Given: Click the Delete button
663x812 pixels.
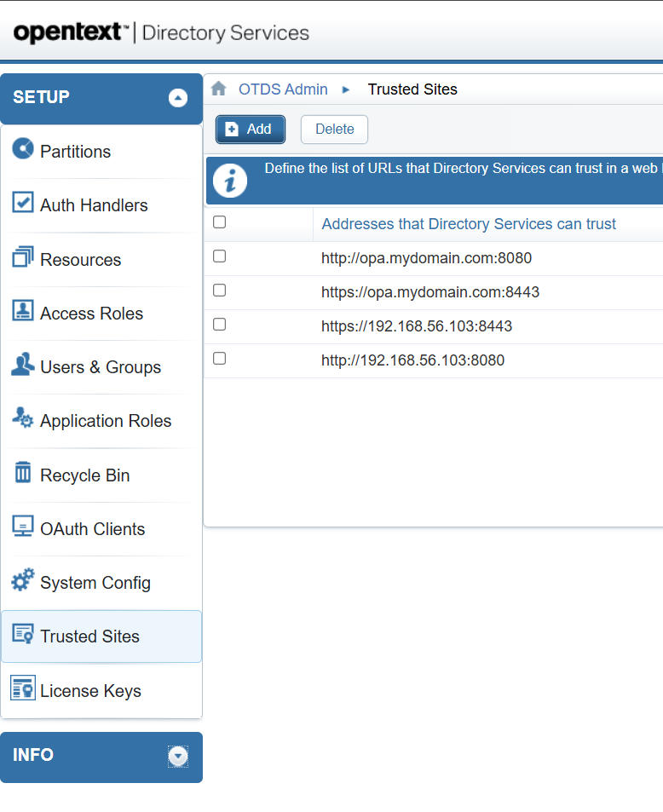Looking at the screenshot, I should click(x=334, y=130).
